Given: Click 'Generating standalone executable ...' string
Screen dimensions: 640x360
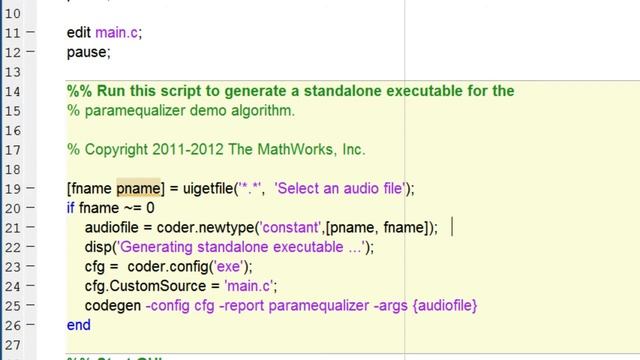Looking at the screenshot, I should pyautogui.click(x=241, y=247).
